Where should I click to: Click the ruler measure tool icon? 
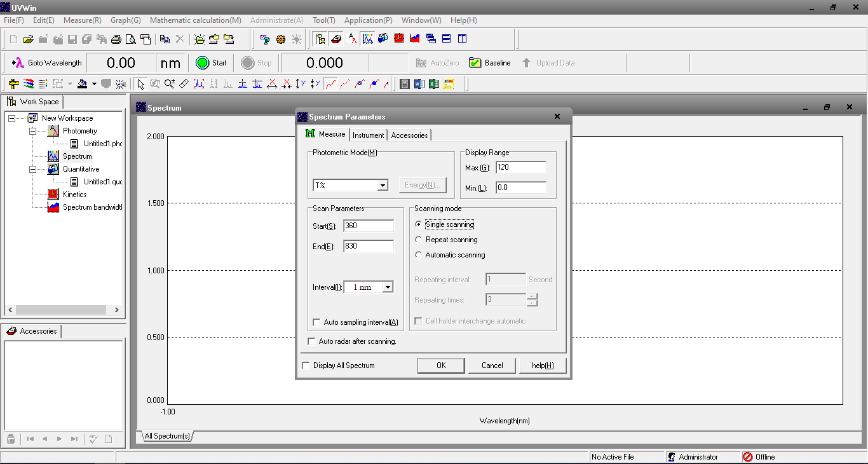pos(184,84)
